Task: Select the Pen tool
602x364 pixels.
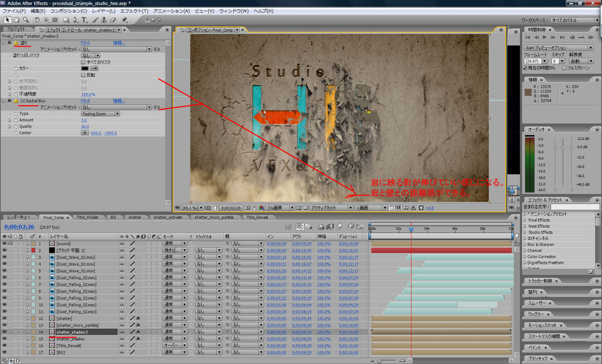Action: click(75, 20)
